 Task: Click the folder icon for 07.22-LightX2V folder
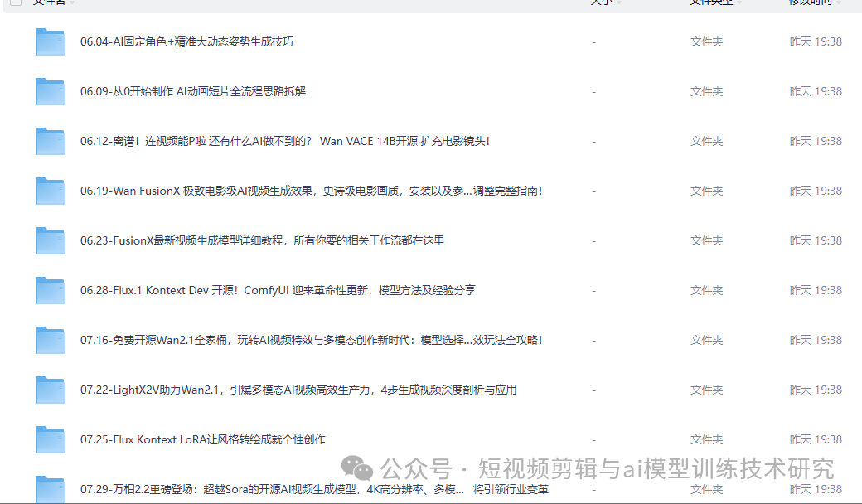[51, 390]
